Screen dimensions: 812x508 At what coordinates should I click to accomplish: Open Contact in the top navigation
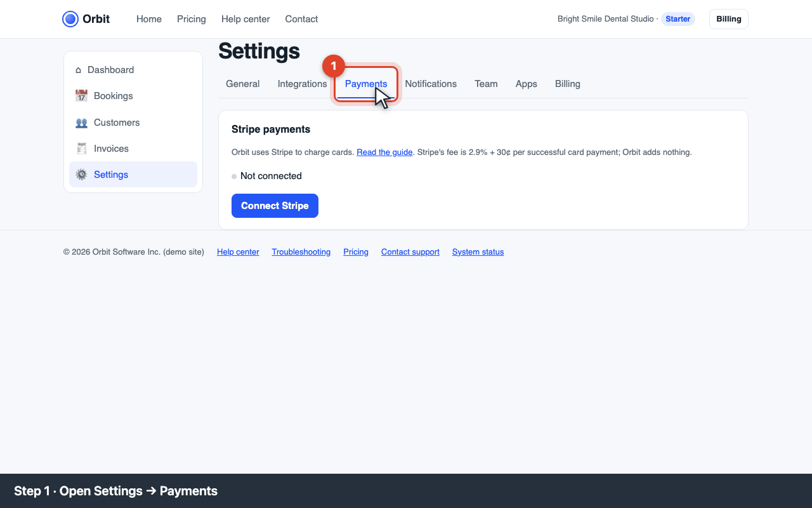pyautogui.click(x=301, y=19)
